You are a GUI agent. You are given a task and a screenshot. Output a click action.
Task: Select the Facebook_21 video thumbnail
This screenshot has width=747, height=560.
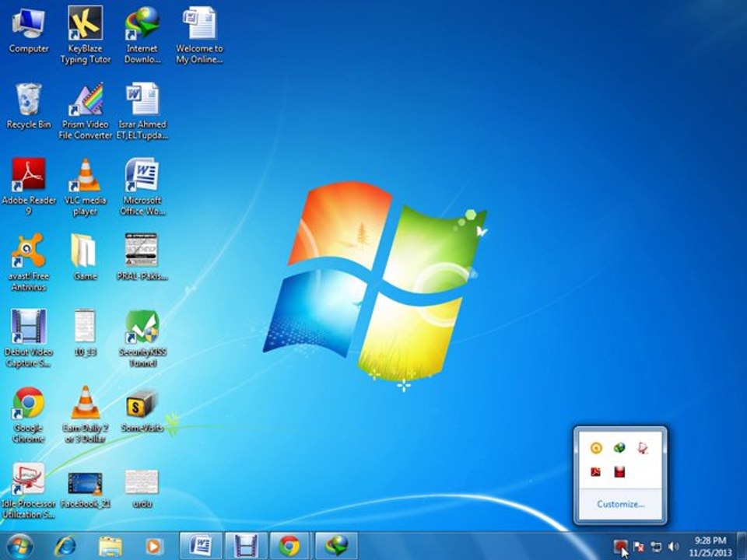(86, 488)
